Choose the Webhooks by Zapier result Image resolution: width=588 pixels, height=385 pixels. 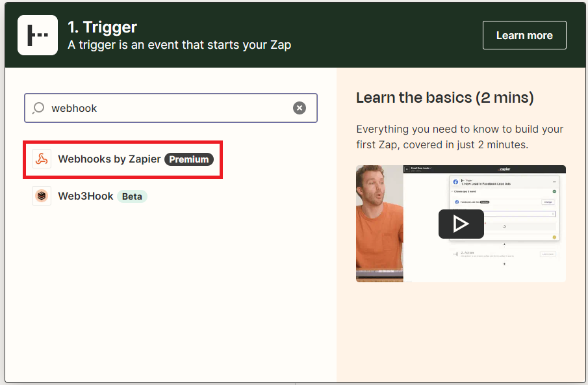pos(123,159)
